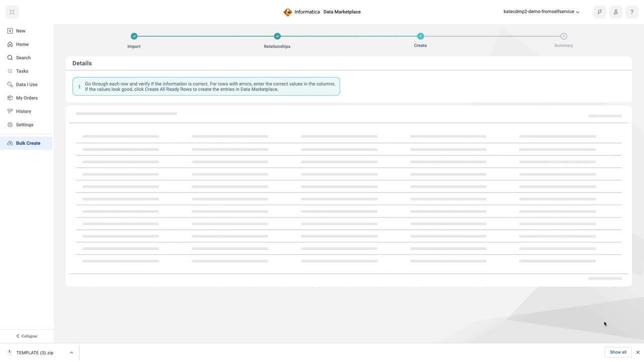644x362 pixels.
Task: Open the flag notifications icon
Action: coord(599,12)
